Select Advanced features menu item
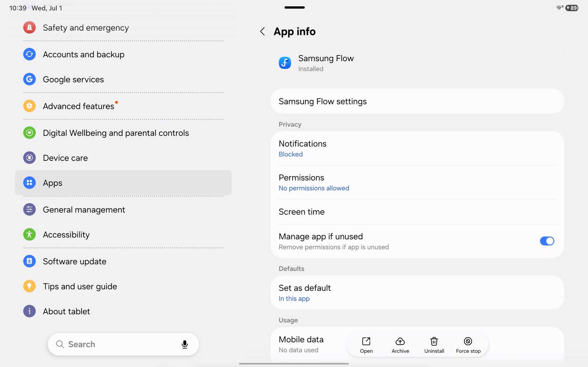Viewport: 588px width, 367px height. click(123, 106)
